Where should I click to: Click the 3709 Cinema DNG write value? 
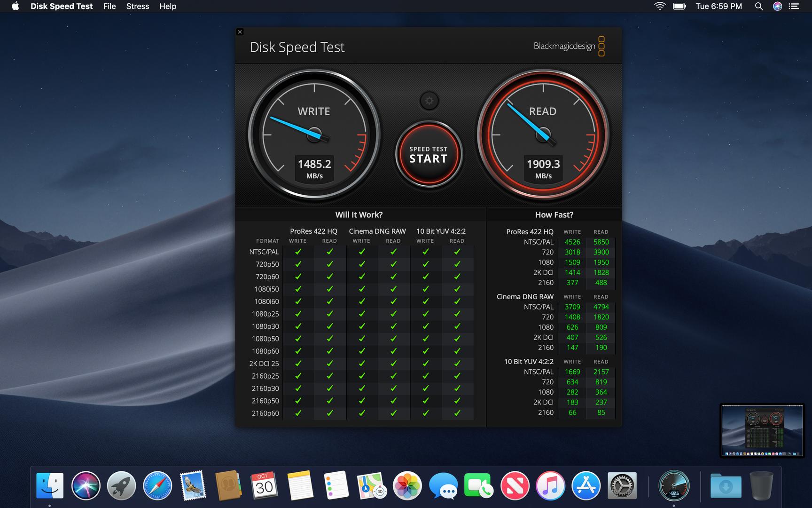[572, 307]
